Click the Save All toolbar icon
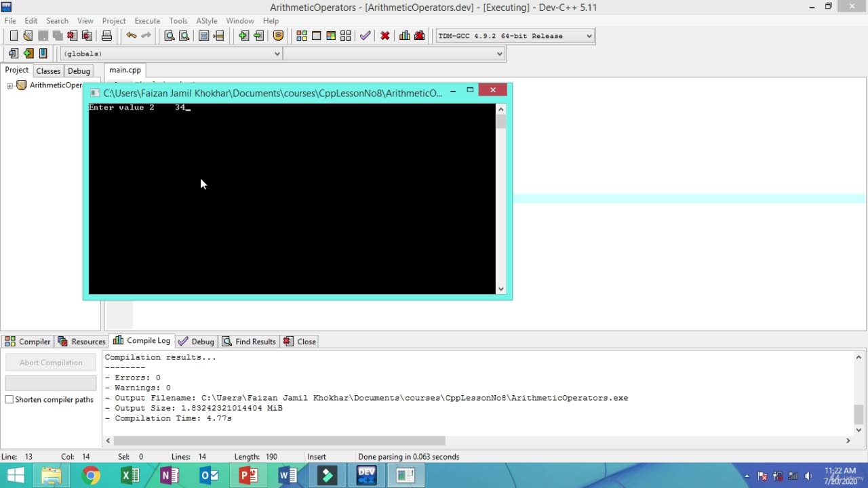Viewport: 868px width, 488px height. tap(58, 36)
